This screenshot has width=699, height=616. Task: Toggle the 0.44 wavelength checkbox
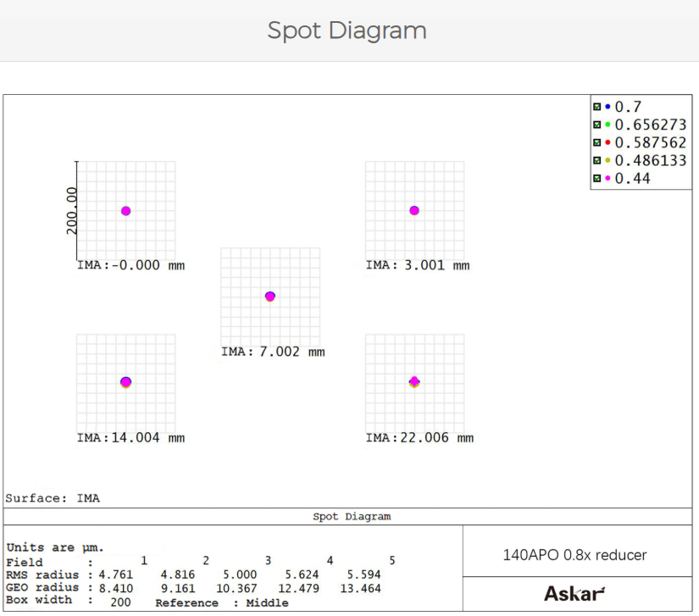pyautogui.click(x=597, y=178)
